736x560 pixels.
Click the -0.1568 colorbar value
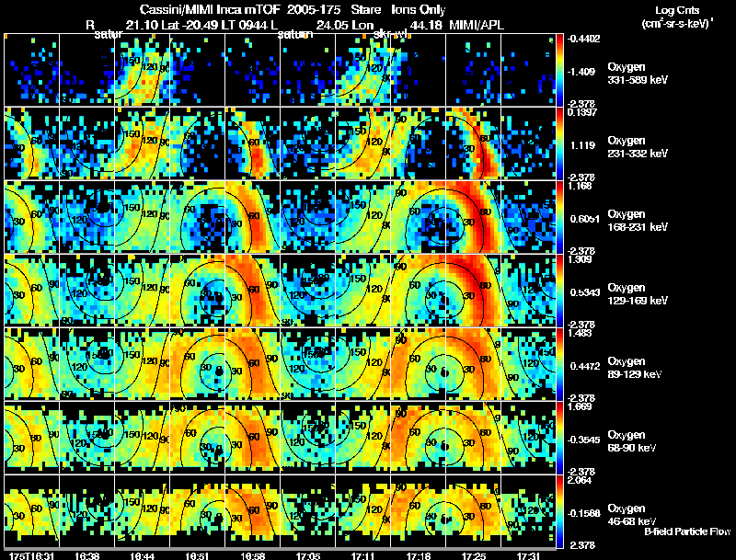pyautogui.click(x=583, y=514)
